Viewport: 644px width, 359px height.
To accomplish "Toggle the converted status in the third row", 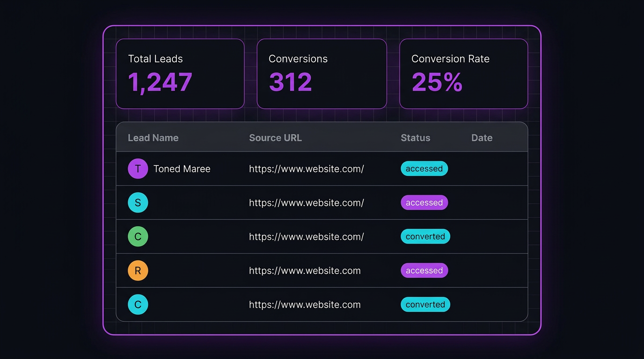I will (x=425, y=236).
